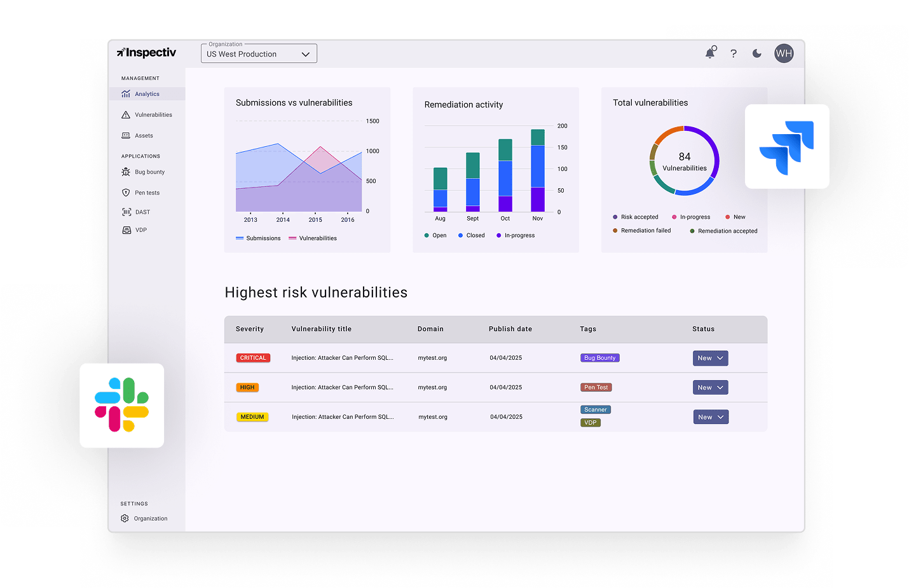Open vulnerability title in MEDIUM row
This screenshot has height=588, width=909.
[x=343, y=417]
